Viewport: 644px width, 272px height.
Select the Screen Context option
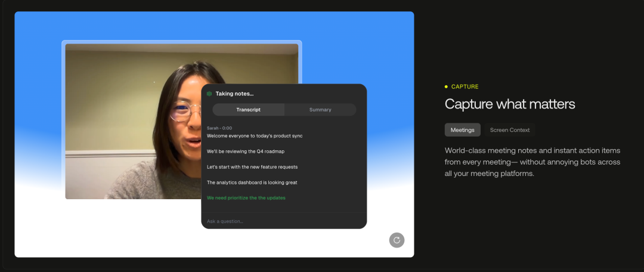(x=509, y=130)
